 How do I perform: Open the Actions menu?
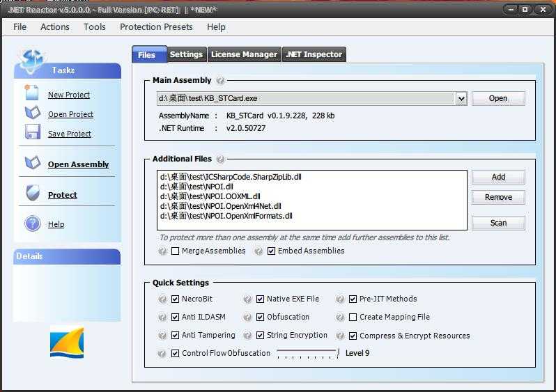point(55,27)
